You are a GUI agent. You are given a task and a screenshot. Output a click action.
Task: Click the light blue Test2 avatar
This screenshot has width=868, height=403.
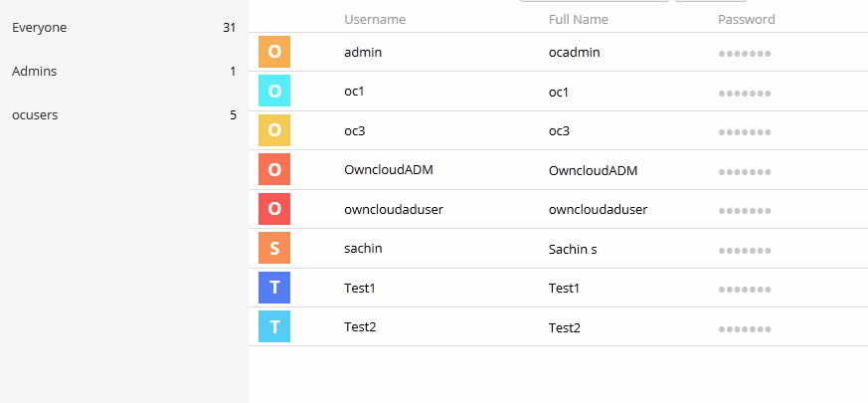tap(274, 326)
